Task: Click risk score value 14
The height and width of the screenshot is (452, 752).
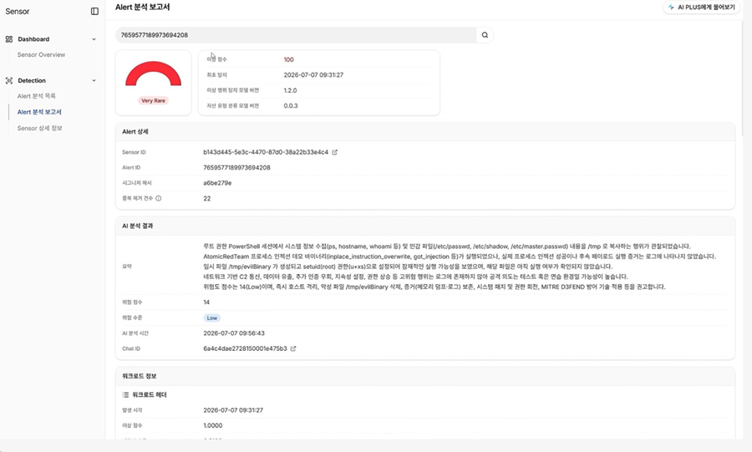Action: point(206,302)
